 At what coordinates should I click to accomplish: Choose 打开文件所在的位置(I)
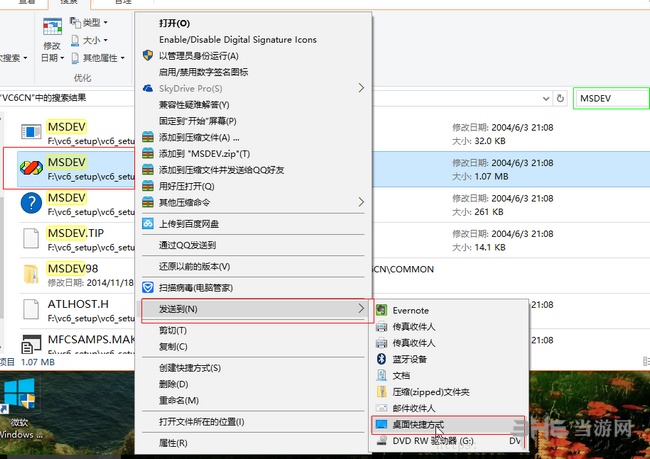(x=201, y=422)
